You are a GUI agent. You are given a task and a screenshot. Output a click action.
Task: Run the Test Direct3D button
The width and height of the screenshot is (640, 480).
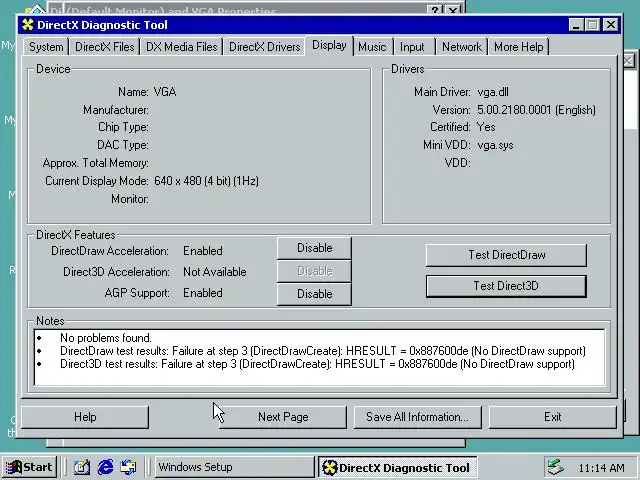tap(506, 286)
